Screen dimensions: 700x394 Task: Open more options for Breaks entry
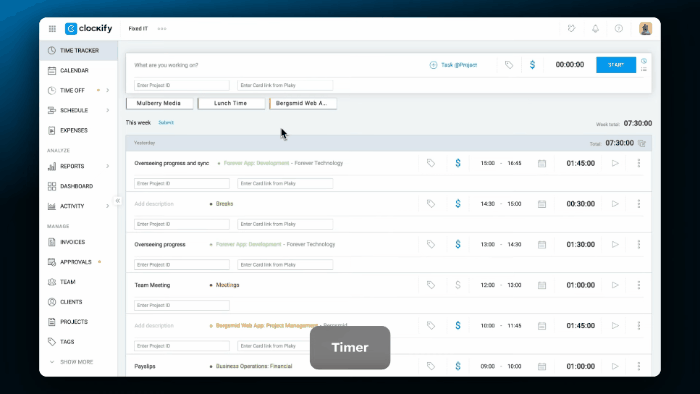(x=639, y=204)
